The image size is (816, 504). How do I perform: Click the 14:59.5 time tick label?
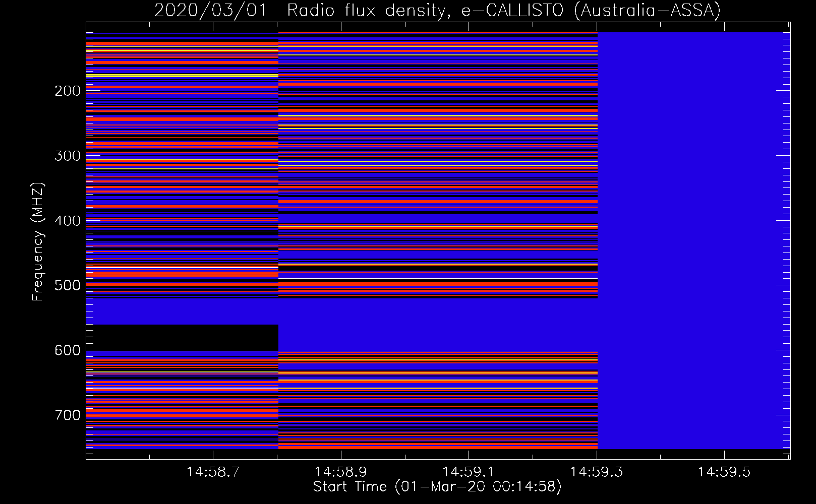[724, 472]
